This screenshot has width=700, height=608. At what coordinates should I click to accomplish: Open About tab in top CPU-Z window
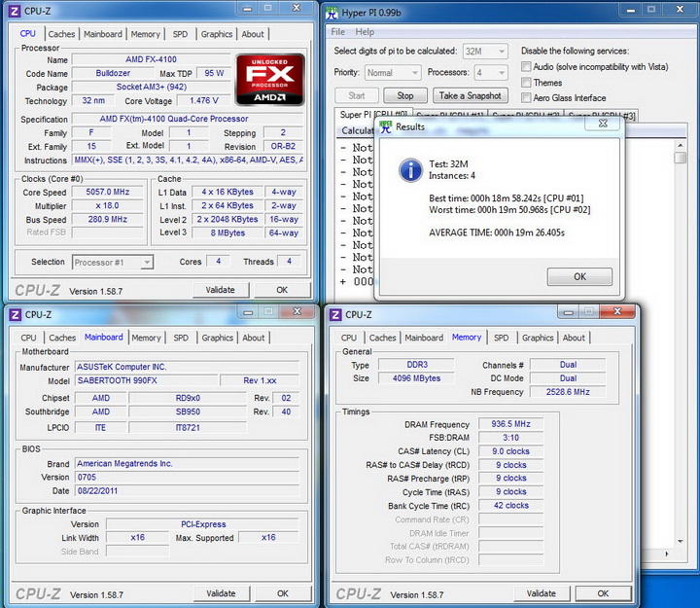point(253,34)
